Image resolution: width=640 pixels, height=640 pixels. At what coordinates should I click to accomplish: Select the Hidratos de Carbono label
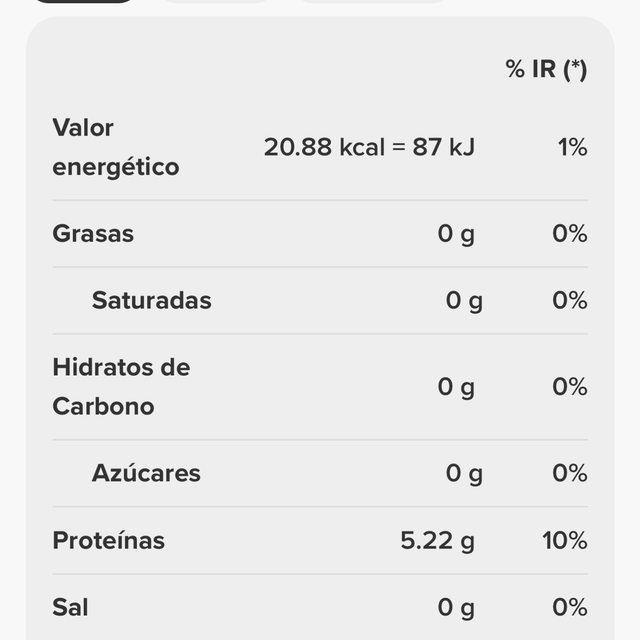[x=121, y=387]
